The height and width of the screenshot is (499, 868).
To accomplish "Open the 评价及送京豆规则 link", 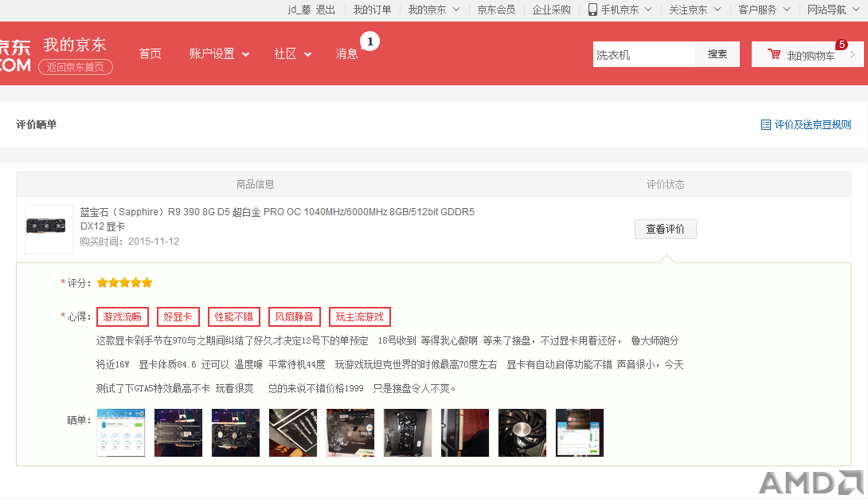I will pyautogui.click(x=812, y=124).
